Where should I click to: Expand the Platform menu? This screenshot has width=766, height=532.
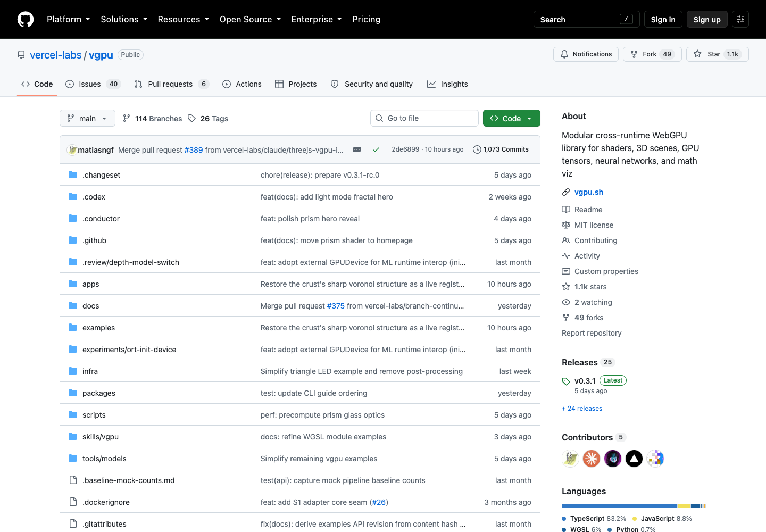point(68,19)
